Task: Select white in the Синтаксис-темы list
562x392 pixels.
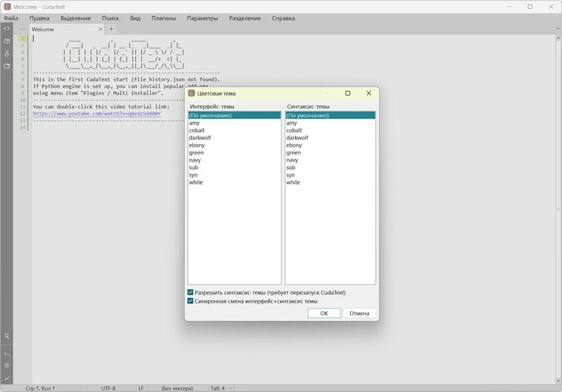Action: tap(330, 183)
